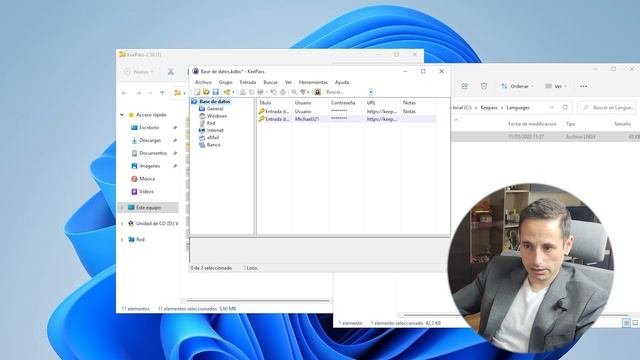Click the Copy password toolbar icon
The image size is (640, 360).
click(x=251, y=92)
